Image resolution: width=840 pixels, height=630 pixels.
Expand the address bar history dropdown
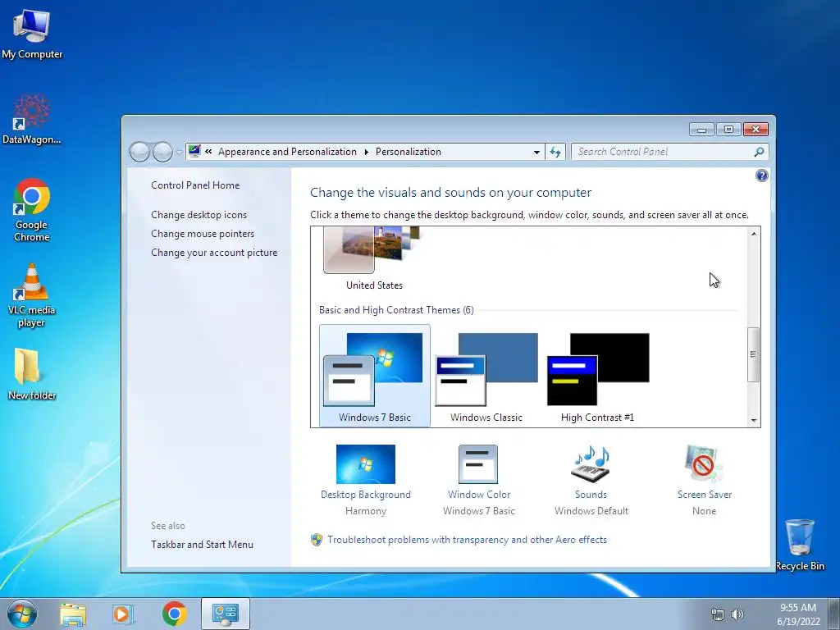[536, 152]
